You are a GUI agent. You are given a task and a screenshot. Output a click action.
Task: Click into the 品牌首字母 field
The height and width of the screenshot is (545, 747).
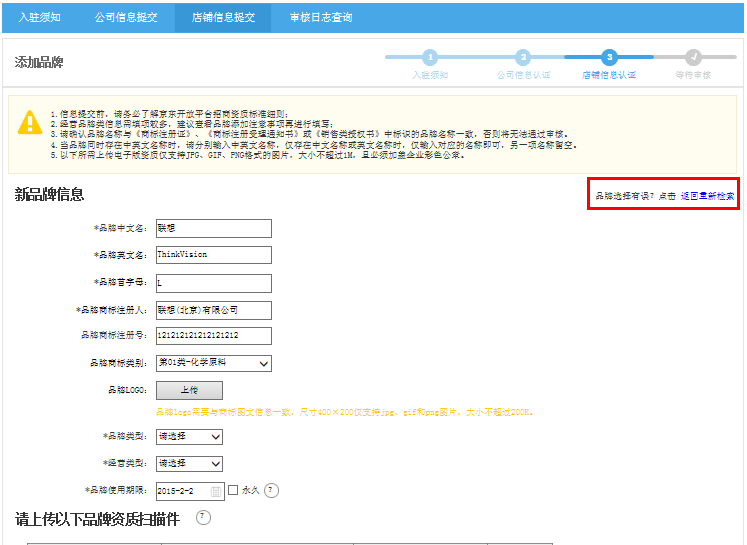[214, 283]
